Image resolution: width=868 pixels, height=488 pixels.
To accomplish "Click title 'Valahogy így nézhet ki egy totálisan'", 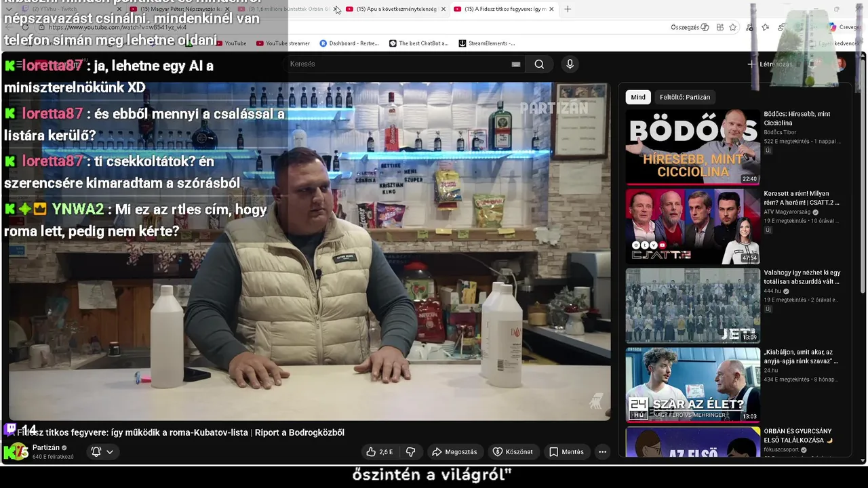I will 802,277.
